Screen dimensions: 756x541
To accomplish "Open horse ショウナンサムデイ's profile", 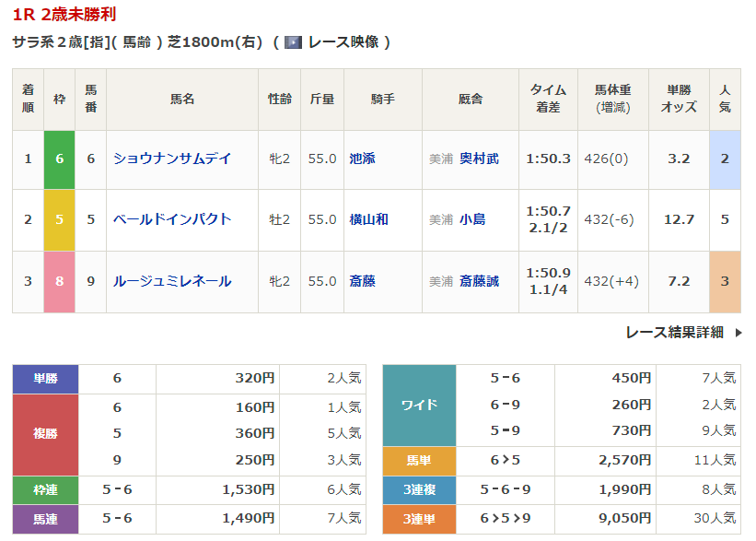I will tap(171, 159).
